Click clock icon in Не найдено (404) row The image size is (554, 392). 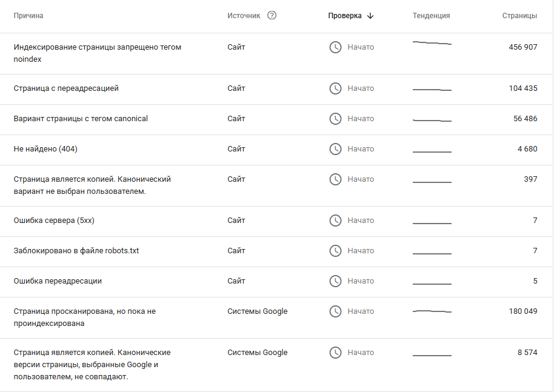(335, 149)
